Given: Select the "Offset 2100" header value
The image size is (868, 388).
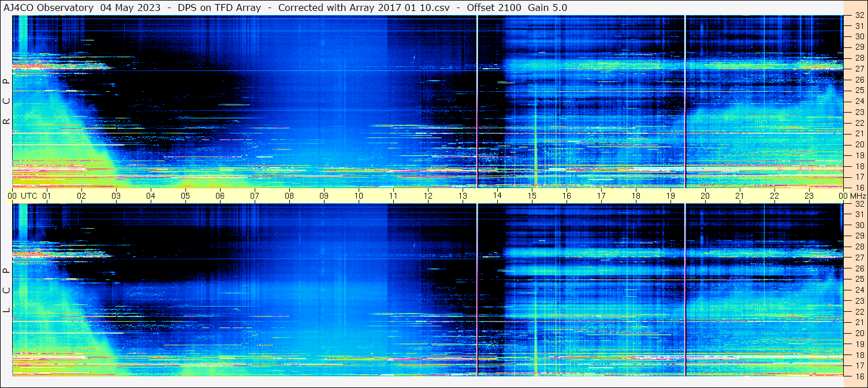Looking at the screenshot, I should 494,8.
